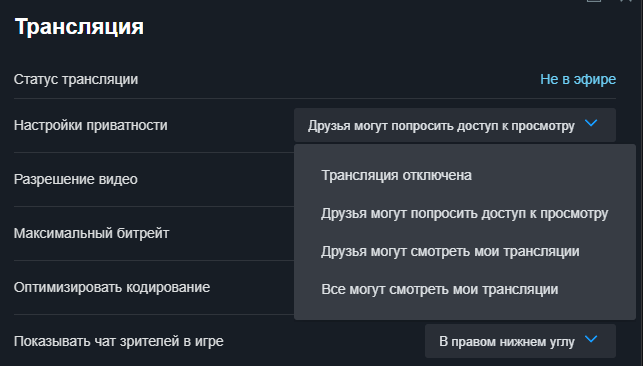Collapse privacy dropdown via its blue chevron

591,123
